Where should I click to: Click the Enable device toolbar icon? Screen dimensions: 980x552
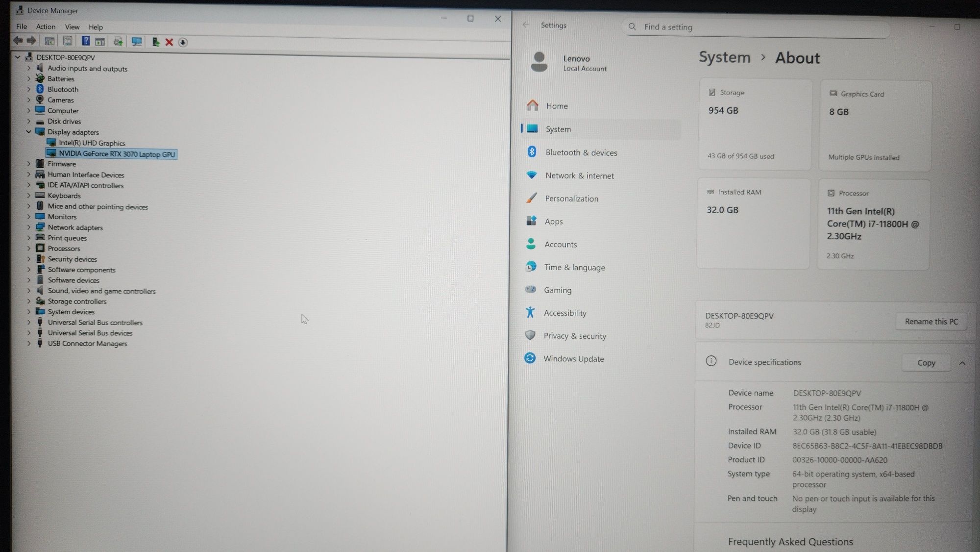pos(155,42)
